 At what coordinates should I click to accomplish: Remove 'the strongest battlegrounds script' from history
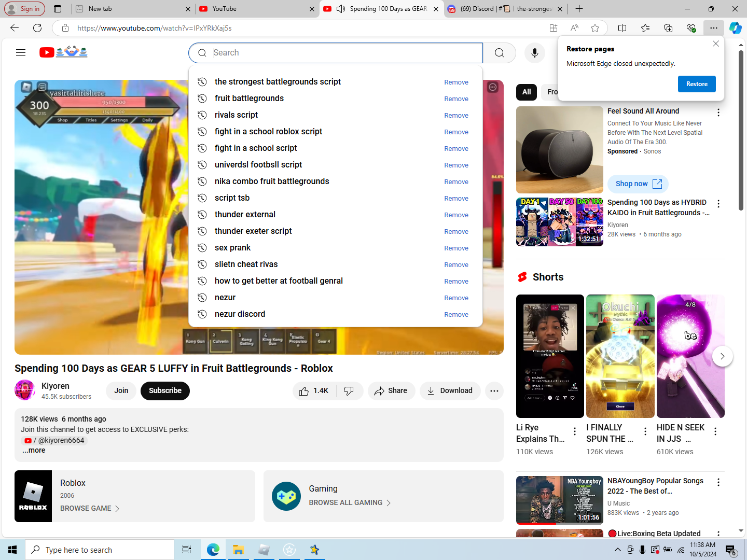click(x=456, y=82)
